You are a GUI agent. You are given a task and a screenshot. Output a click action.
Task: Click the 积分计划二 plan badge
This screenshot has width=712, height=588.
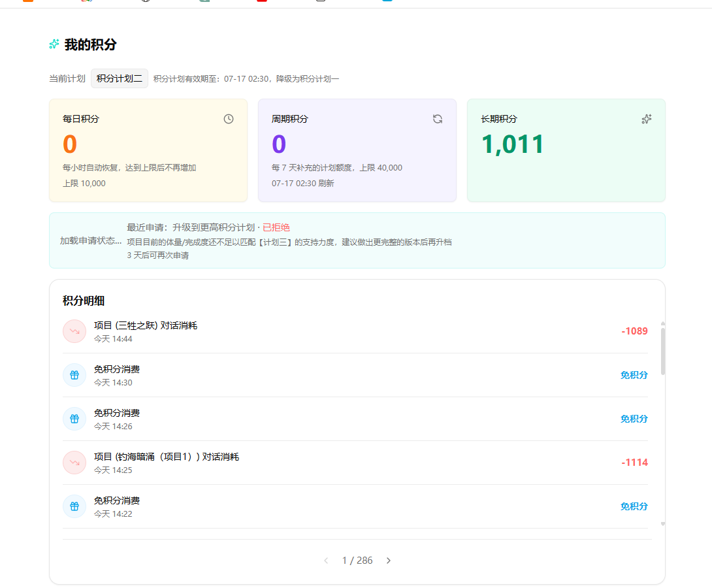pos(120,78)
